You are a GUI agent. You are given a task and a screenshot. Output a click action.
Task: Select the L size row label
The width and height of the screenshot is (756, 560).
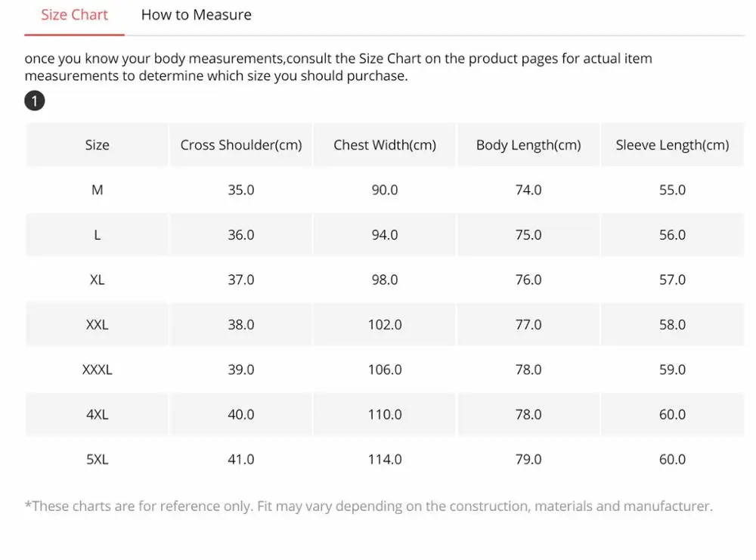(97, 235)
